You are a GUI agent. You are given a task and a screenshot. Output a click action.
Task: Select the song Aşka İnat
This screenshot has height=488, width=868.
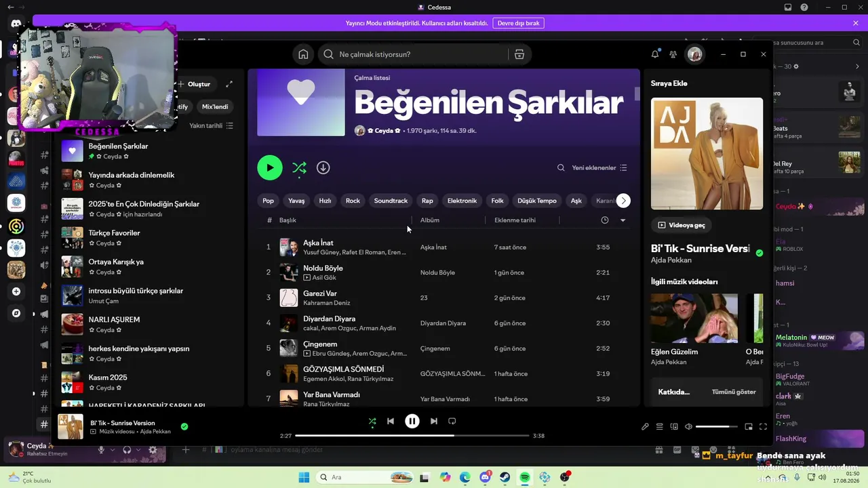[x=318, y=243]
